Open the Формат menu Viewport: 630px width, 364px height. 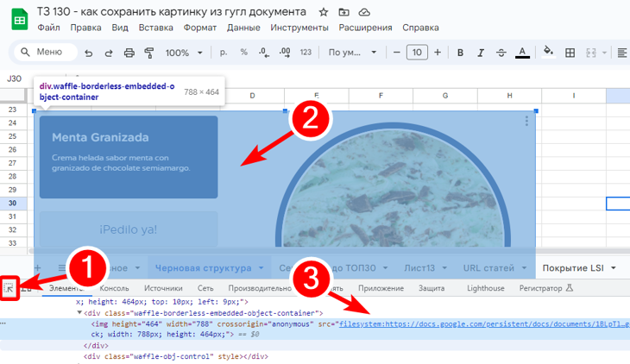pyautogui.click(x=199, y=28)
